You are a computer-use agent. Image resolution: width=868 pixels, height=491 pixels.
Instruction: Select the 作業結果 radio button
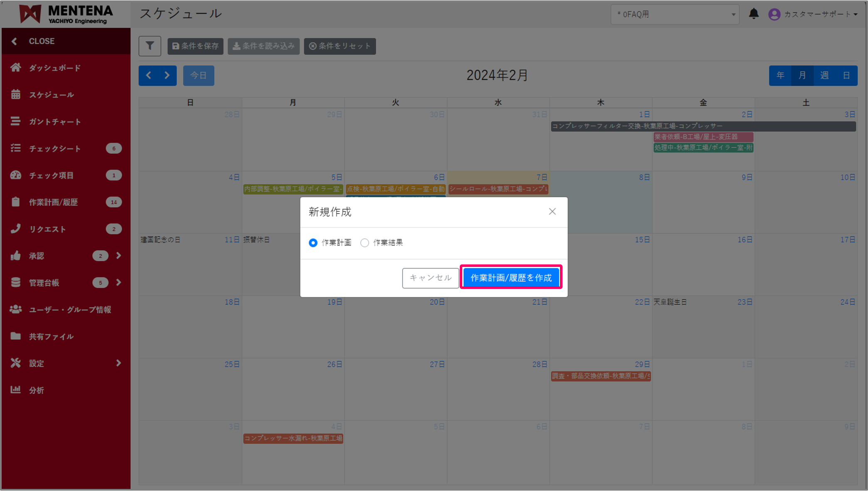(x=365, y=243)
